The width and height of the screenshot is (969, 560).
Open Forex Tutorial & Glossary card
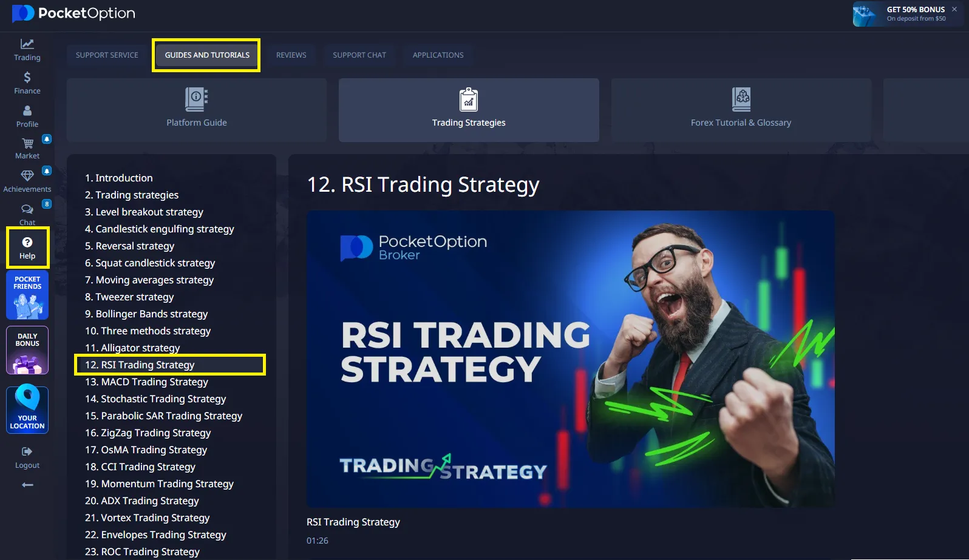(x=741, y=110)
